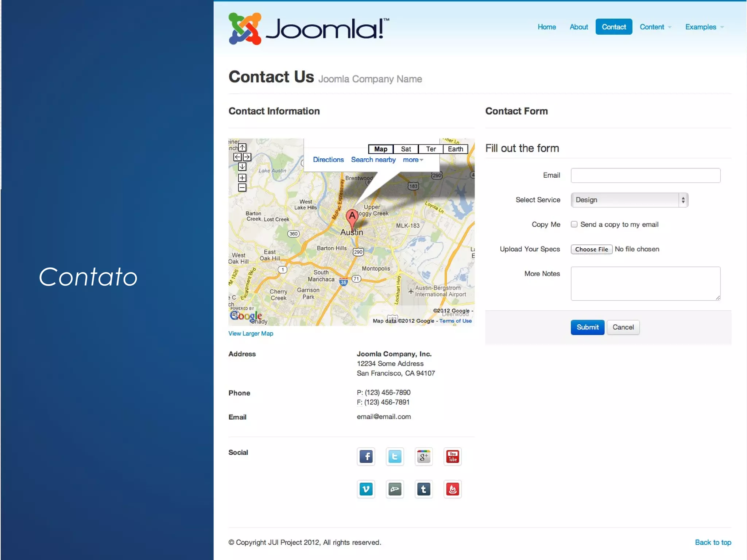Open the map popup's more dropdown
The height and width of the screenshot is (560, 747).
[413, 160]
